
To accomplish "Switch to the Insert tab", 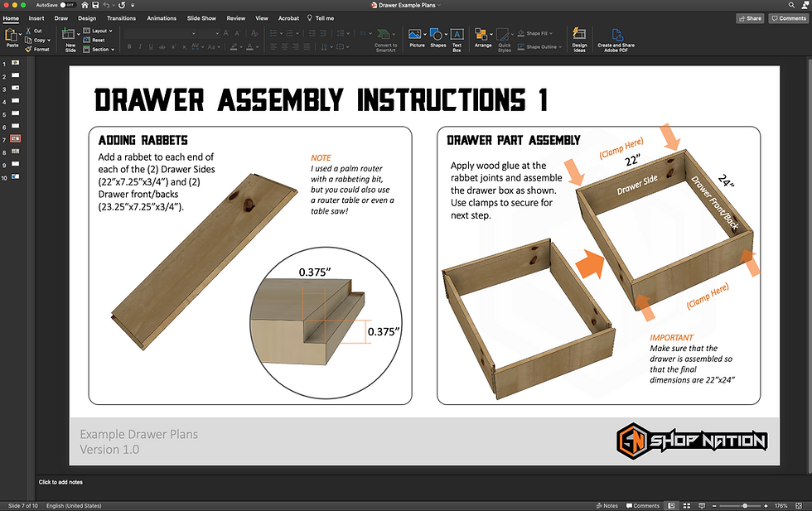I will 36,18.
